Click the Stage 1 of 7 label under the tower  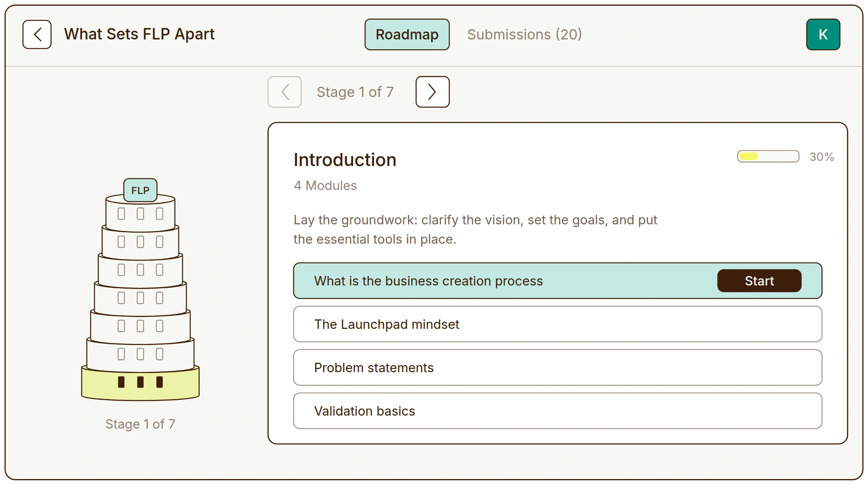pos(140,424)
